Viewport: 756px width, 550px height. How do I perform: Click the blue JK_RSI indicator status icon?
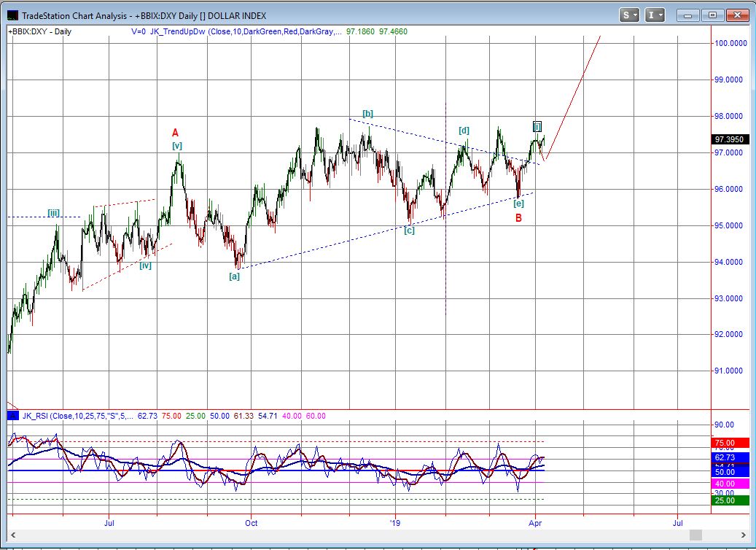coord(12,416)
